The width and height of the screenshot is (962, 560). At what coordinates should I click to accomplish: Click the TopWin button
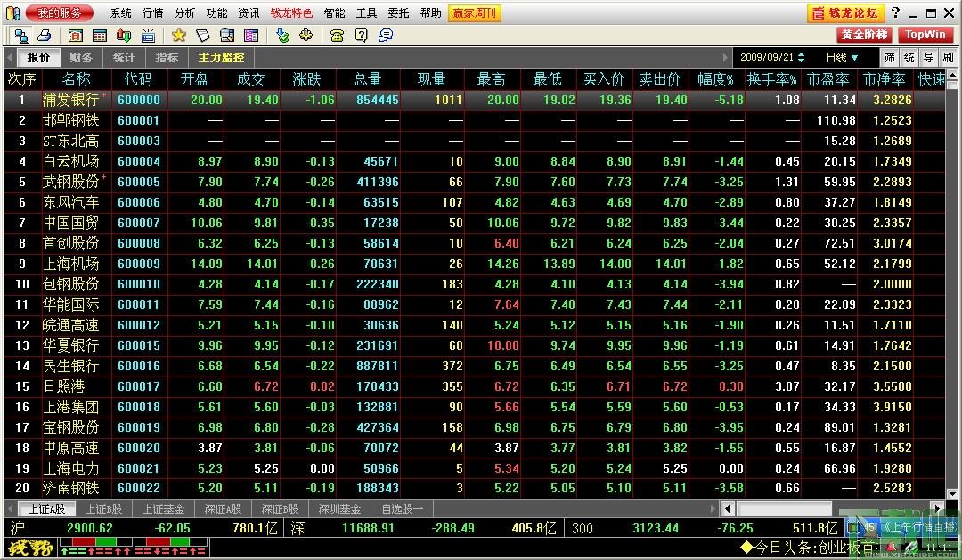pos(925,35)
